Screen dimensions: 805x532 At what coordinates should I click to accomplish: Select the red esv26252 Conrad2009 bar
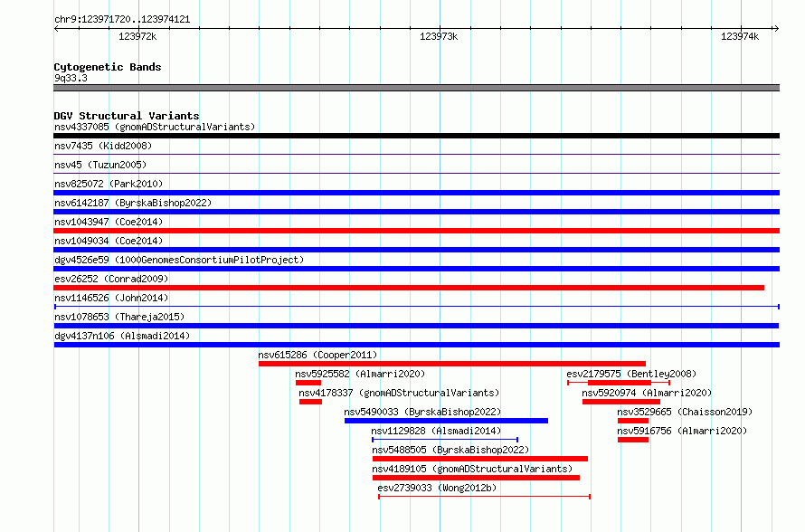coord(409,288)
